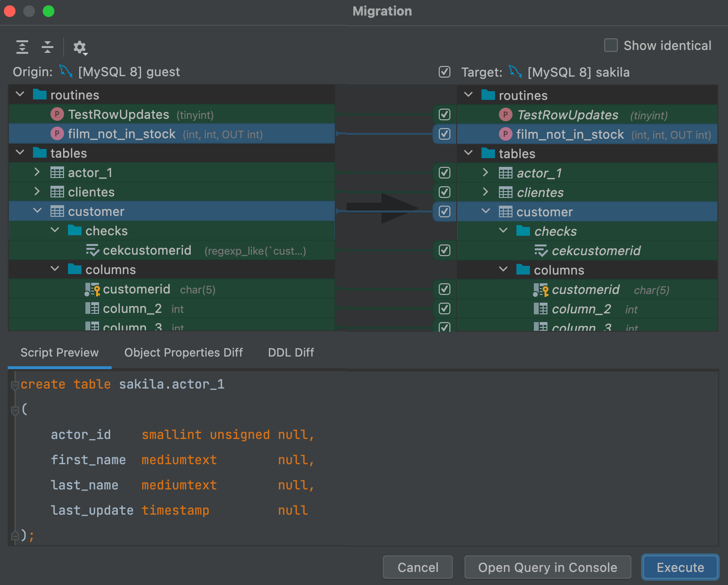This screenshot has height=585, width=728.
Task: Open the DDL Diff tab
Action: (291, 353)
